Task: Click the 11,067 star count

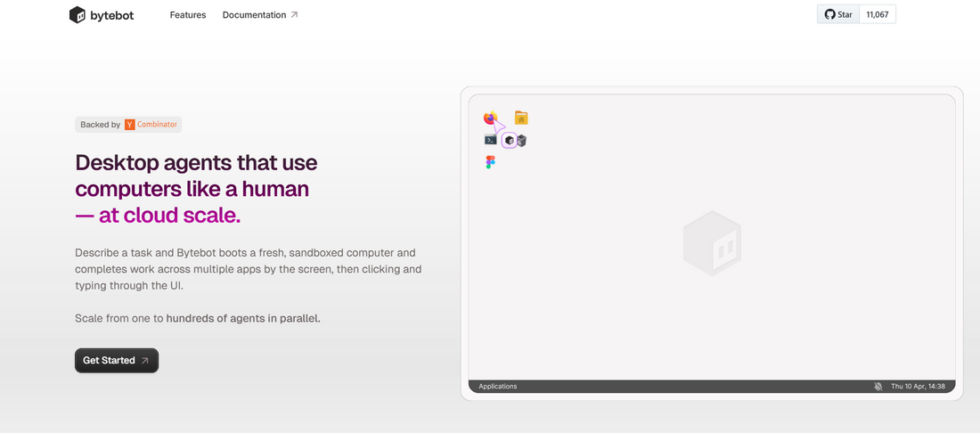Action: (878, 14)
